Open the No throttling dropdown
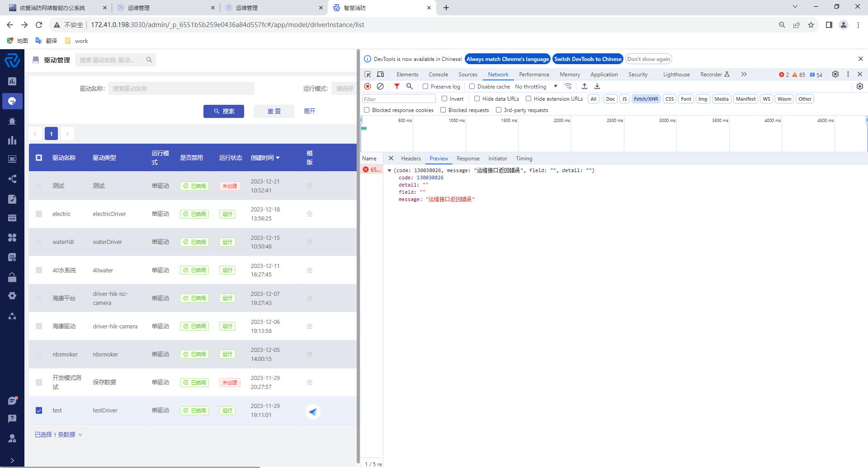 (536, 86)
